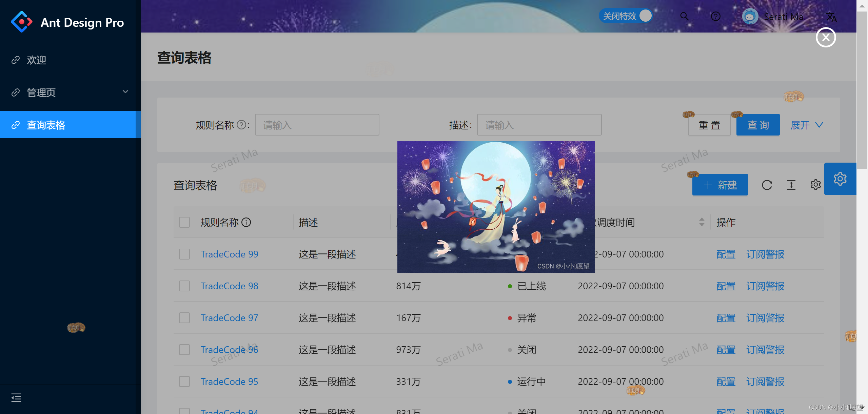Check the select-all header checkbox
868x414 pixels.
tap(184, 222)
